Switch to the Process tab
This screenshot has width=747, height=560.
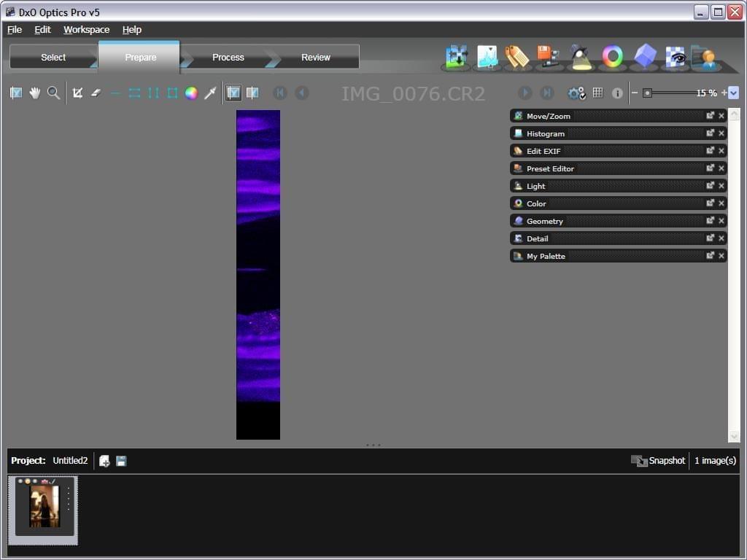[228, 57]
